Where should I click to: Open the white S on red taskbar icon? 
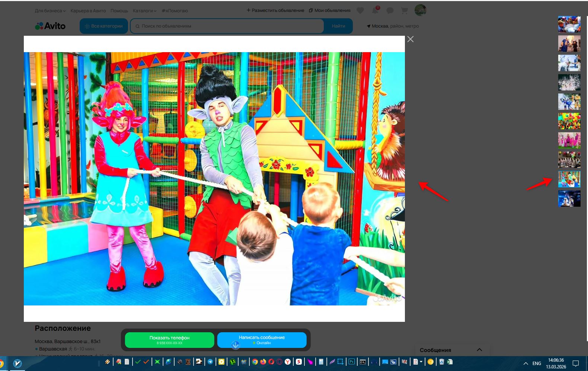pos(299,362)
